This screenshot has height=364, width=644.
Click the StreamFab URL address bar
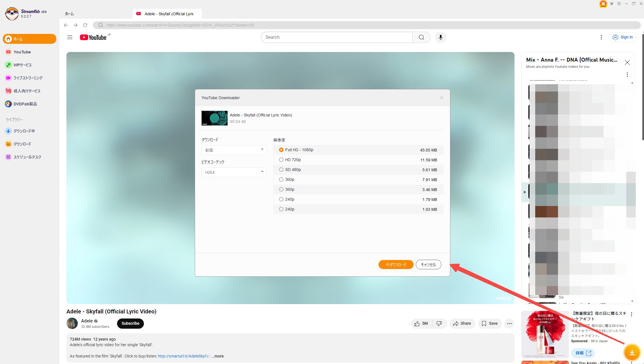tap(367, 25)
